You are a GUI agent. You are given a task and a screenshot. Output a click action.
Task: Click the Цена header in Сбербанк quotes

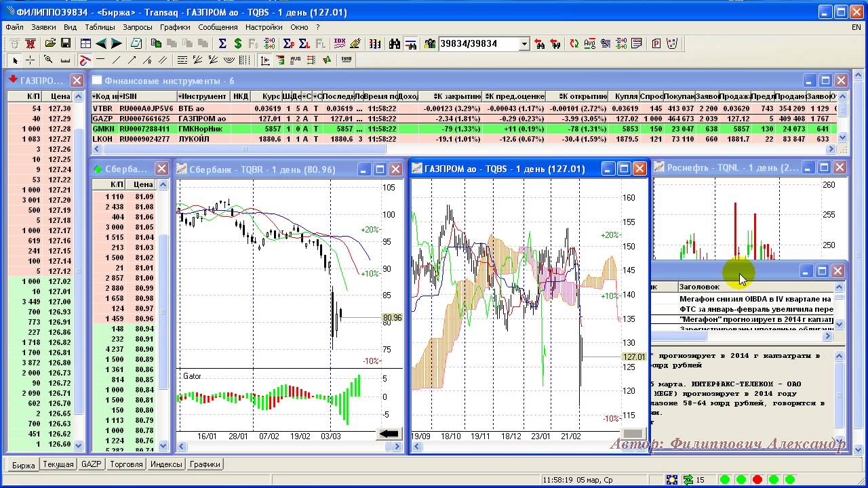pos(143,184)
